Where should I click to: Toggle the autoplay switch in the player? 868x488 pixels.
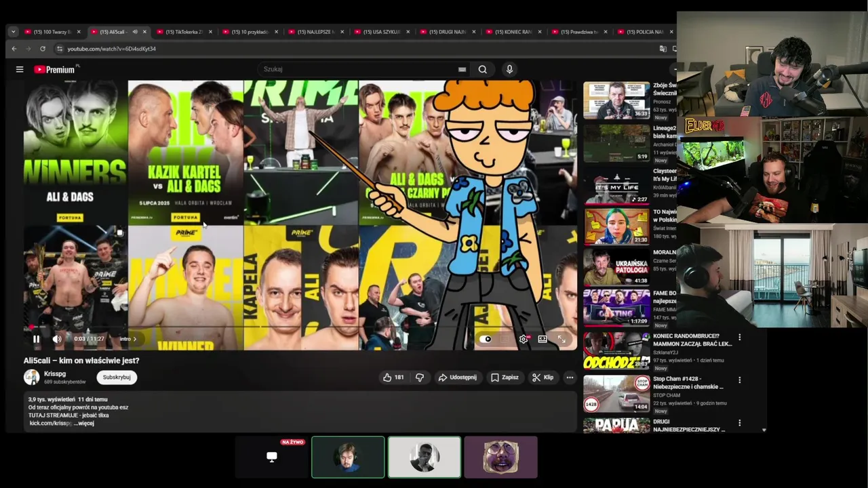[x=486, y=339]
